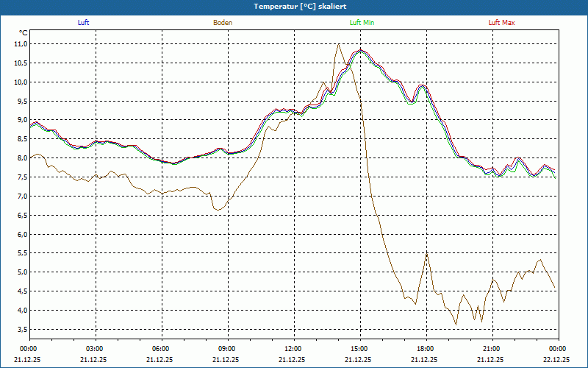Click the y-axis value 6,0

[23, 234]
